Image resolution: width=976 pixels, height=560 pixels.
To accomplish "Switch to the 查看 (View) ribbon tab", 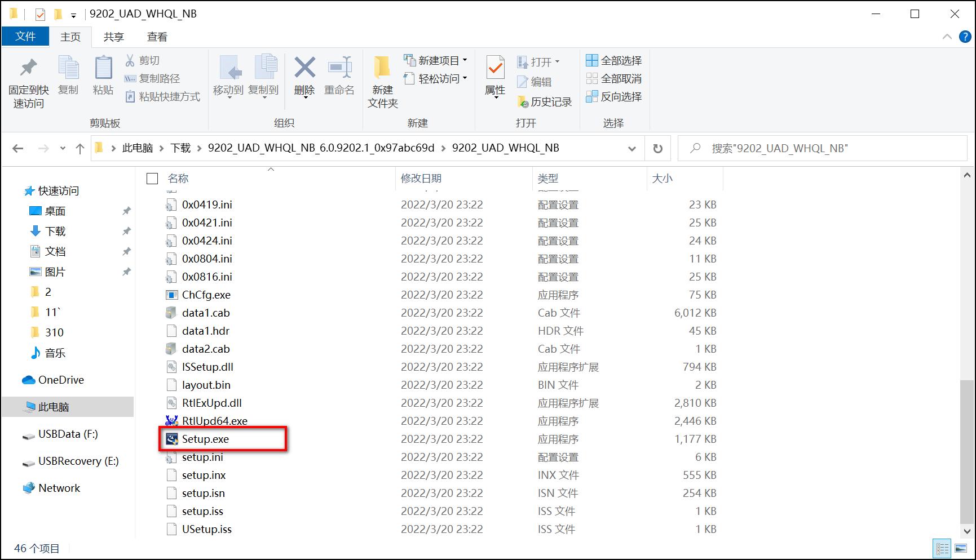I will coord(157,36).
